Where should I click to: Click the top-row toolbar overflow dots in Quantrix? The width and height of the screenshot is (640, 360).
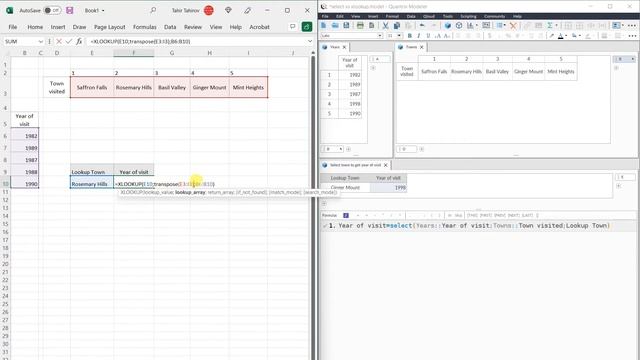tap(632, 25)
